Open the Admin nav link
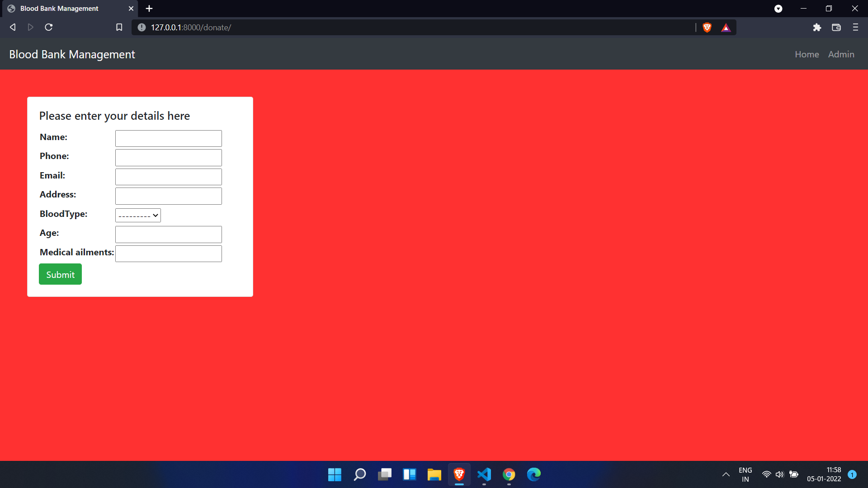Screen dimensions: 868x488 tap(841, 54)
